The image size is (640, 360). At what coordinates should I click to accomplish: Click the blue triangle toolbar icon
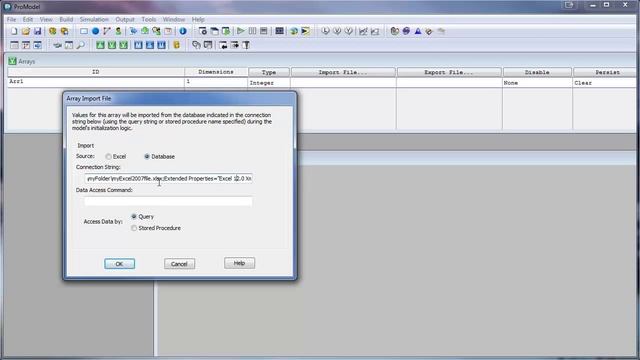[x=418, y=31]
